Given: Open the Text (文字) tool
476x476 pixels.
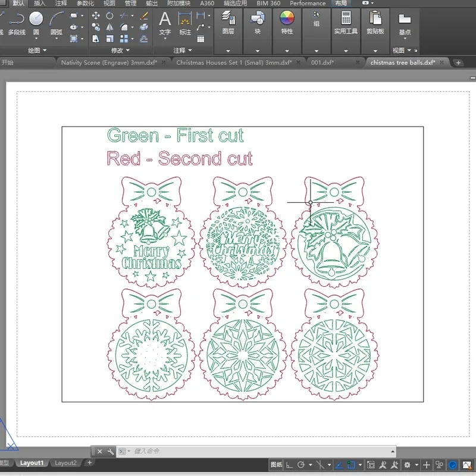Looking at the screenshot, I should [x=165, y=24].
